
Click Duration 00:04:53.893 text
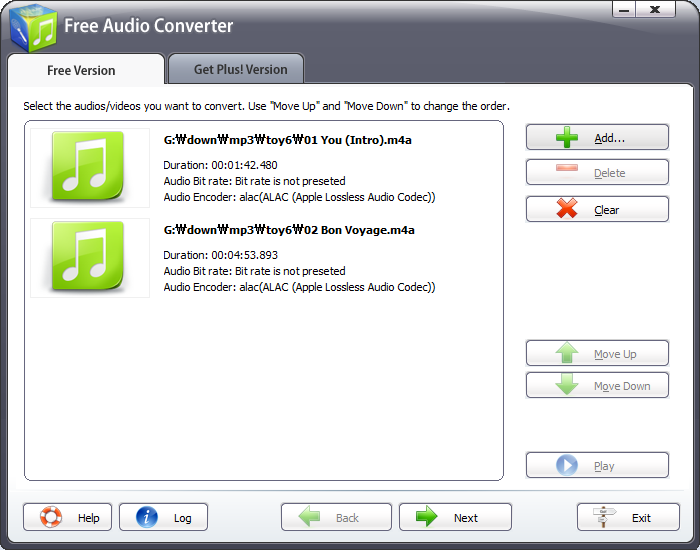click(x=220, y=255)
